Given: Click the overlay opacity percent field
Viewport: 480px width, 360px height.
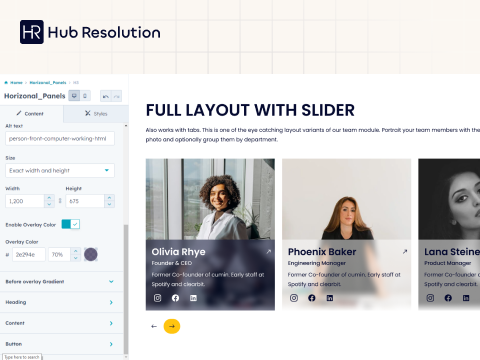Looking at the screenshot, I should point(59,254).
